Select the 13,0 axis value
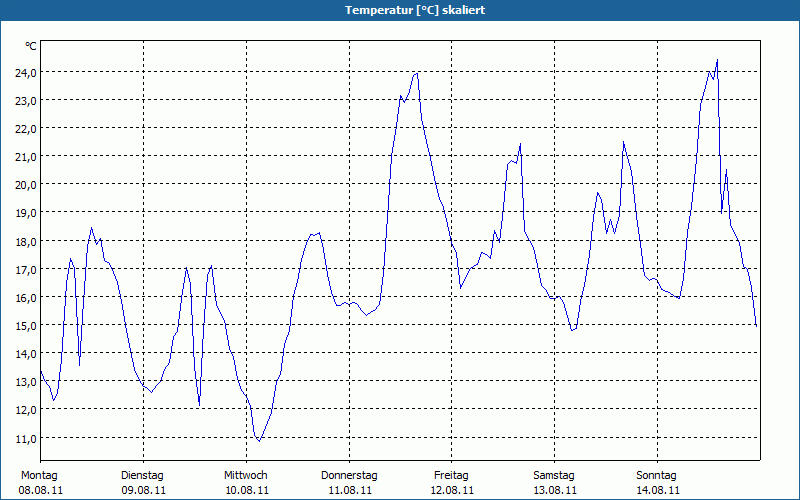This screenshot has height=500, width=800. coord(26,382)
